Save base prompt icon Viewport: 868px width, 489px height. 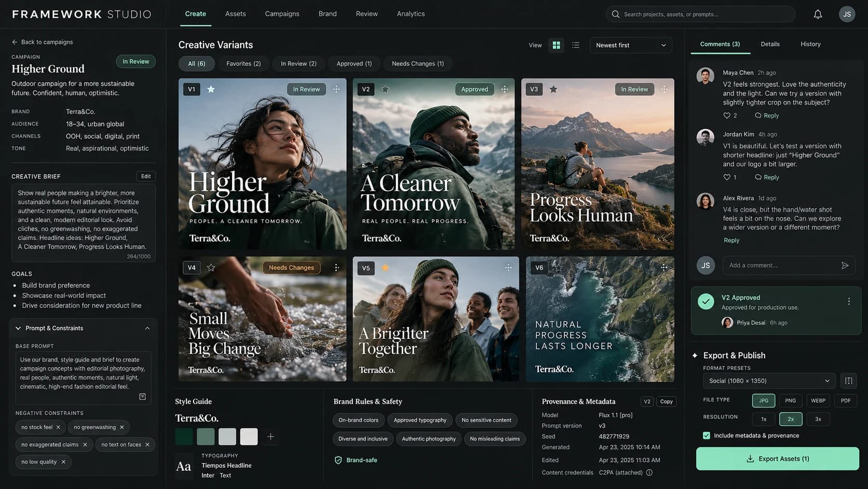pos(143,397)
